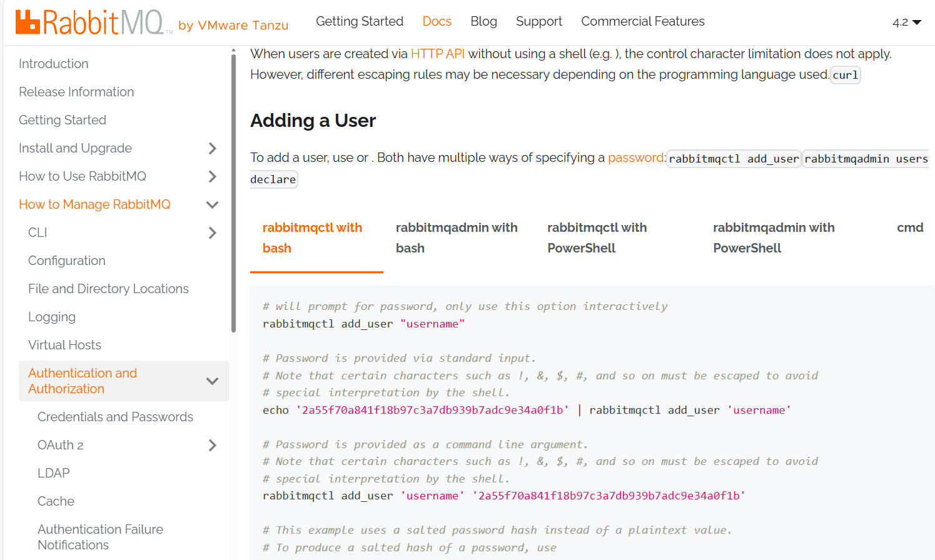Open LDAP in the sidebar
935x560 pixels.
point(53,473)
